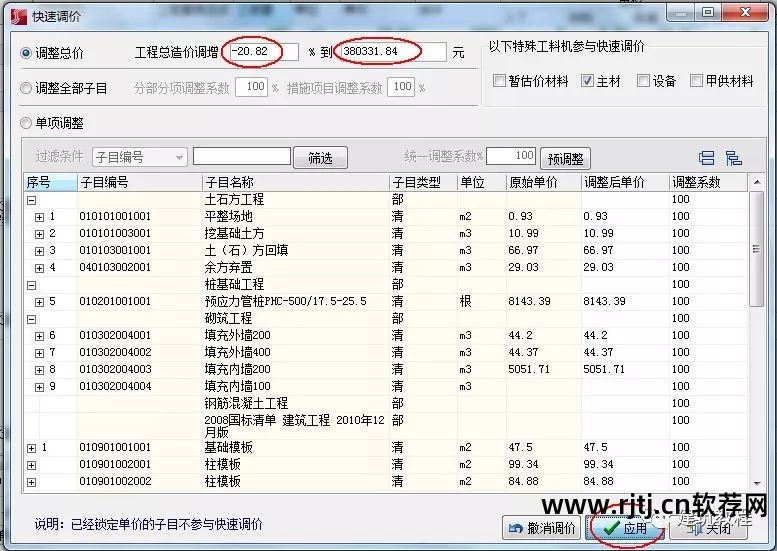Click the 应用 apply button
The height and width of the screenshot is (551, 777).
625,528
